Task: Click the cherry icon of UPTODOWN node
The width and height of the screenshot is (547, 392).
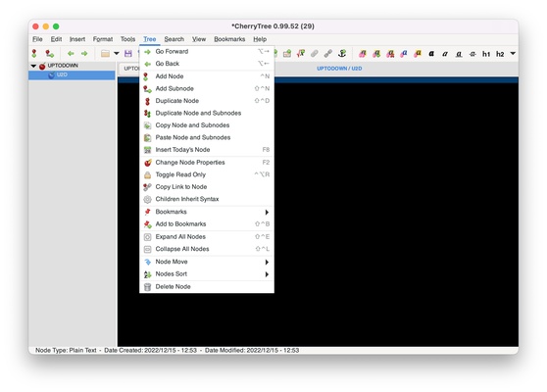Action: pos(42,66)
